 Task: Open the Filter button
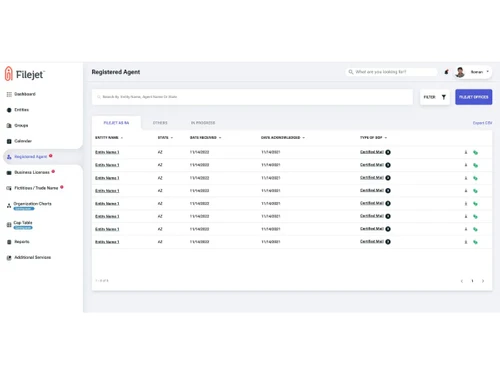tap(435, 97)
